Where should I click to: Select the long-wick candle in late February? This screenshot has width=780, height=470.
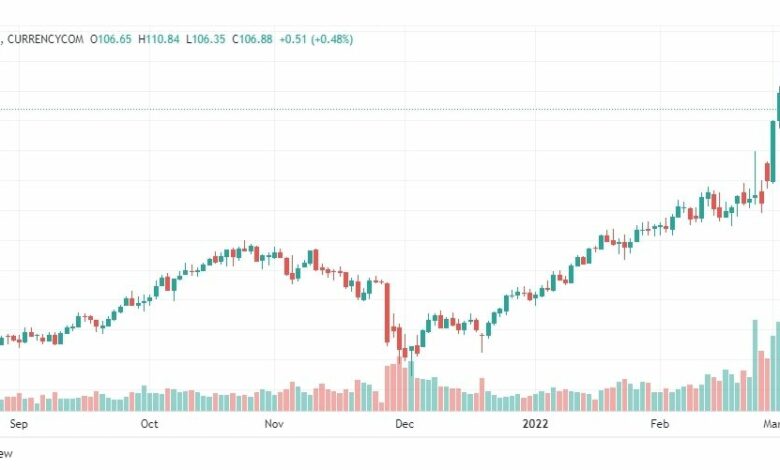coord(755,177)
